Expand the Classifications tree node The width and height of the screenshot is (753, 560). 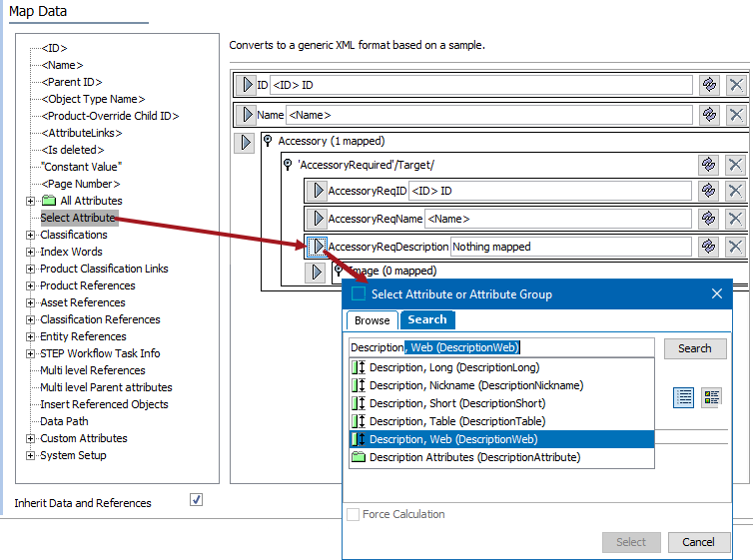[x=31, y=235]
